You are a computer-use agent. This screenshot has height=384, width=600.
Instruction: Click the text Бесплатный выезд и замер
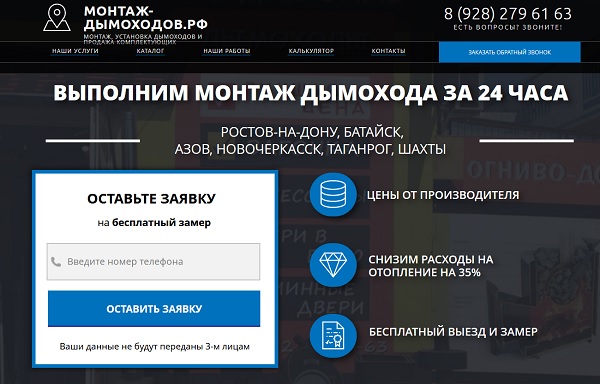(x=453, y=332)
